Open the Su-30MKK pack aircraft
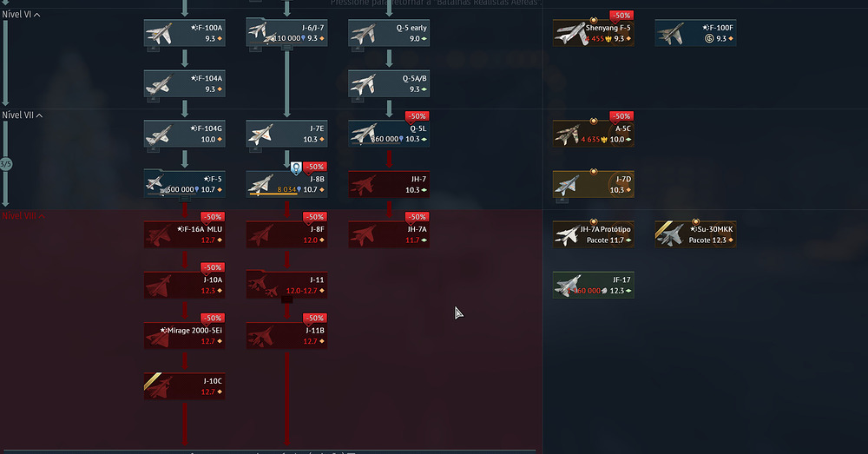Screen dimensions: 868x454 [695, 234]
